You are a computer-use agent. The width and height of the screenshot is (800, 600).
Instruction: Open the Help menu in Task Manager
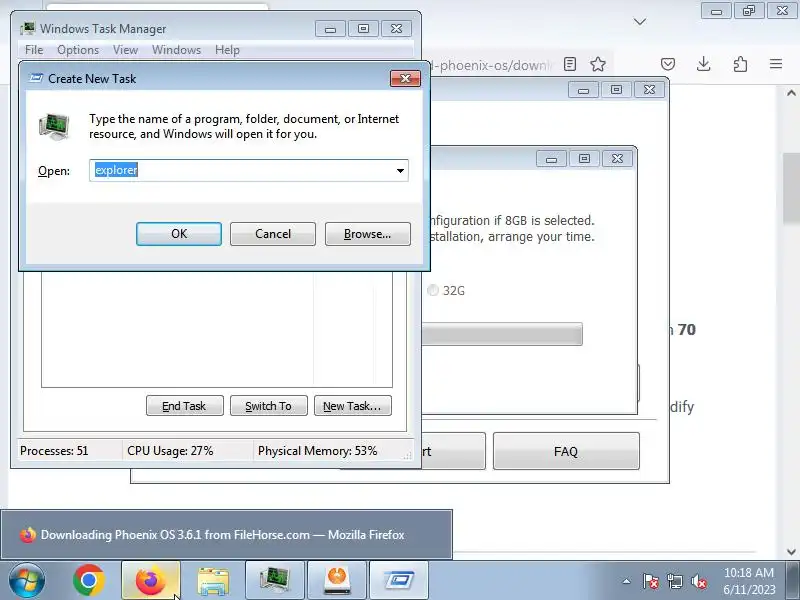tap(227, 50)
